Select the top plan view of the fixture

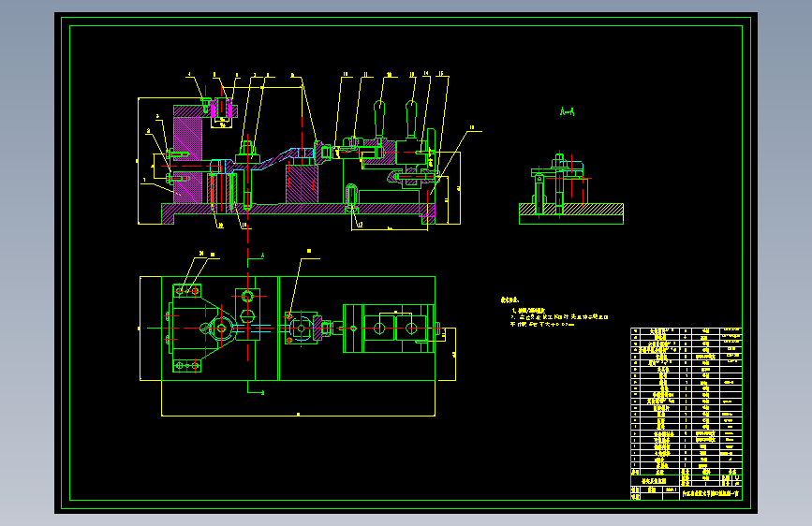point(298,334)
